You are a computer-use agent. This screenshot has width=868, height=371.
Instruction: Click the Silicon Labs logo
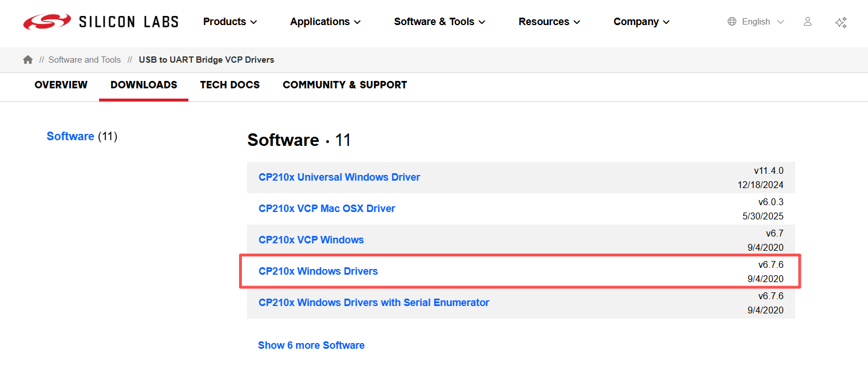[101, 22]
